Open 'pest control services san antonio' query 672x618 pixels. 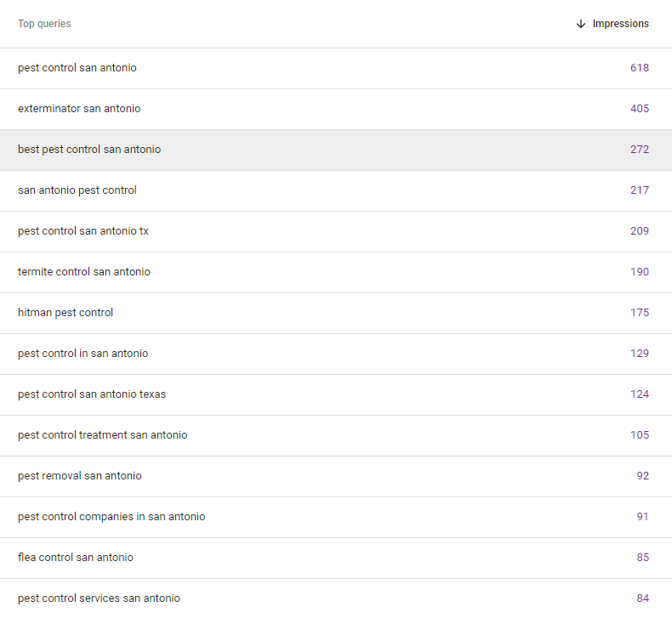[x=99, y=598]
